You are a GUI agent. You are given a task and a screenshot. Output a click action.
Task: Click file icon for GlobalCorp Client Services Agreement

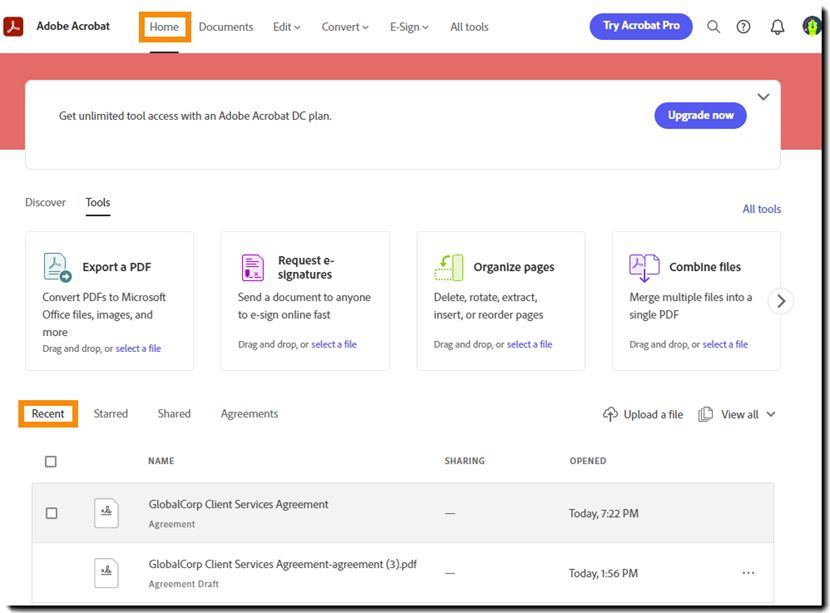point(106,513)
